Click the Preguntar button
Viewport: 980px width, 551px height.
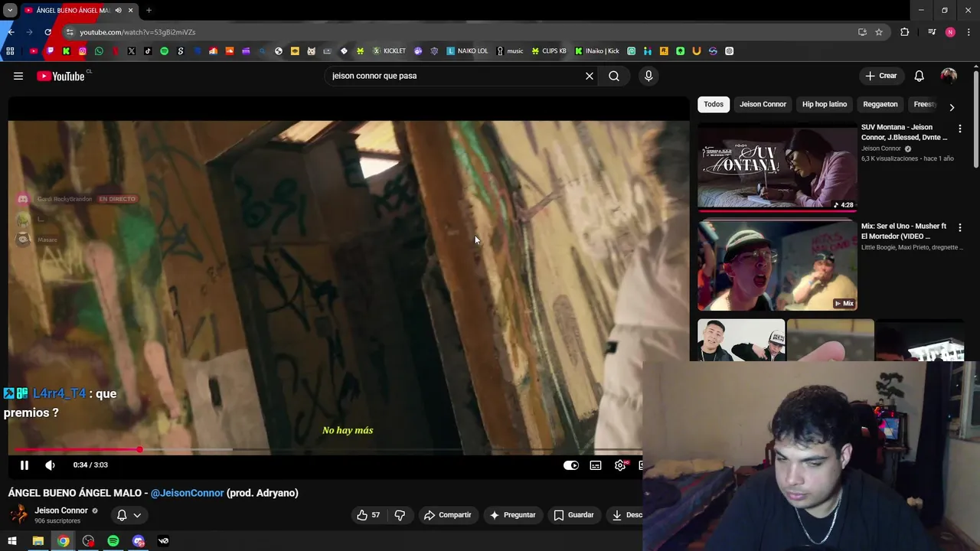(x=513, y=515)
